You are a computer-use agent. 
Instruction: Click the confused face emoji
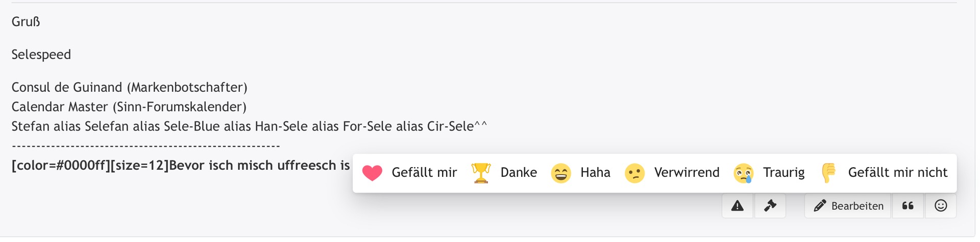point(634,173)
